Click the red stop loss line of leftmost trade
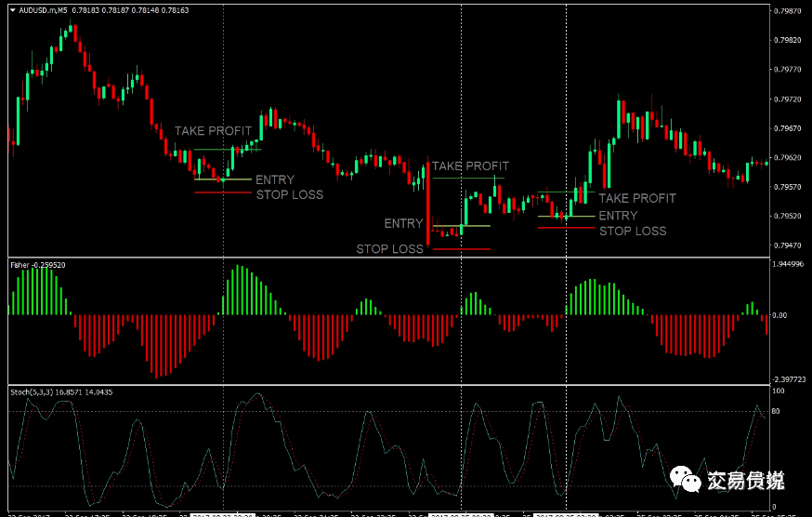Screen dimensions: 812x517 click(223, 193)
